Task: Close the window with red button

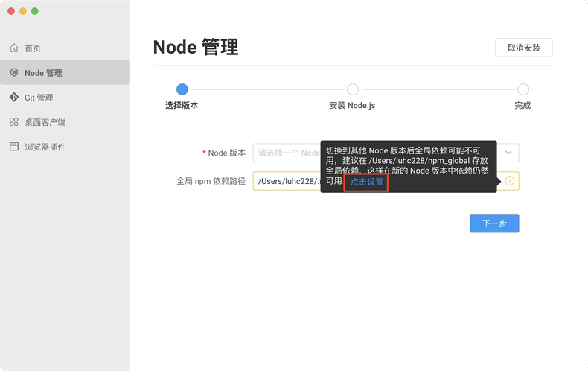Action: coord(11,11)
